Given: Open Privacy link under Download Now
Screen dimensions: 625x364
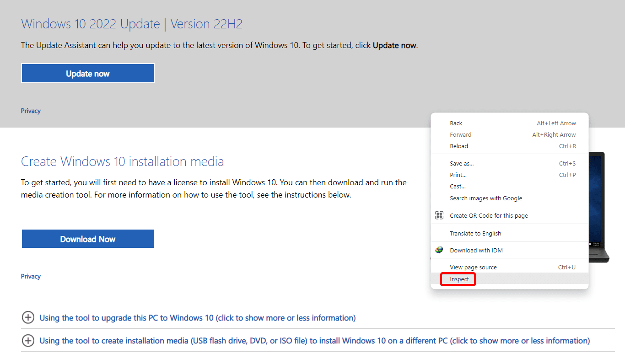Looking at the screenshot, I should 31,276.
